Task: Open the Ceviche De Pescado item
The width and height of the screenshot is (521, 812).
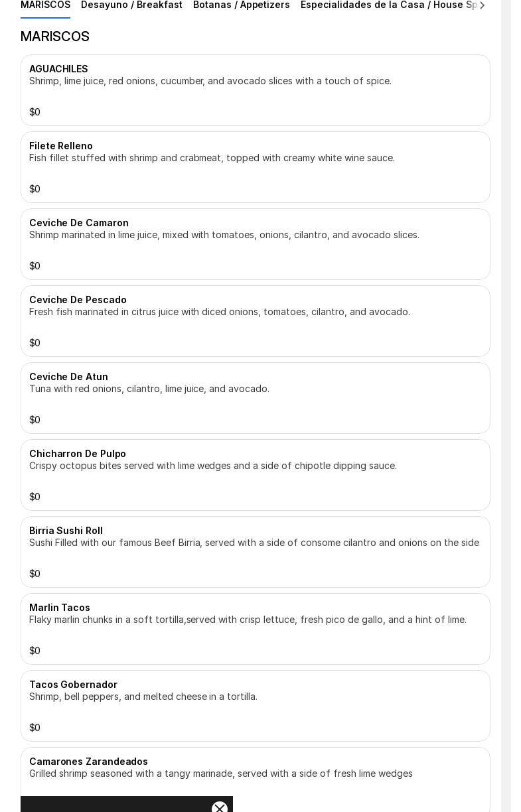Action: pos(256,321)
